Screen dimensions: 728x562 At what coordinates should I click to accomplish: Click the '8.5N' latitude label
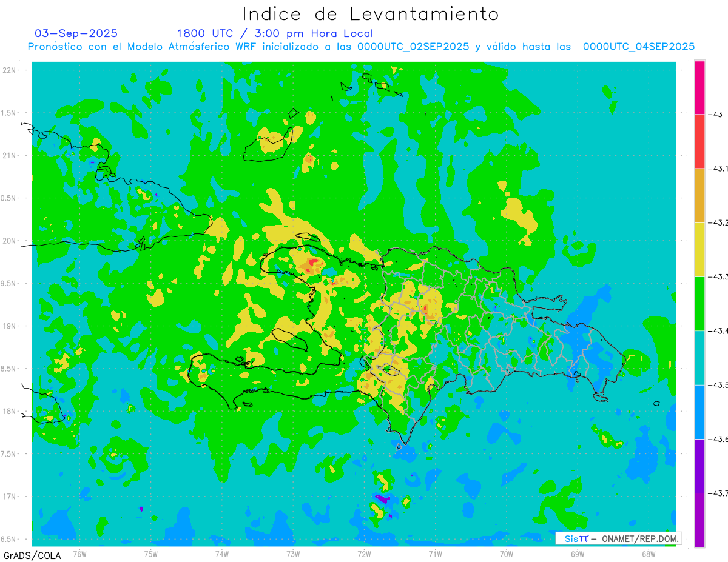pos(8,369)
